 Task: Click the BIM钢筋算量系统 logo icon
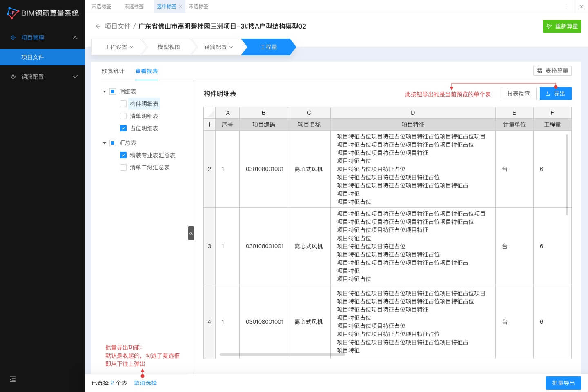click(13, 13)
